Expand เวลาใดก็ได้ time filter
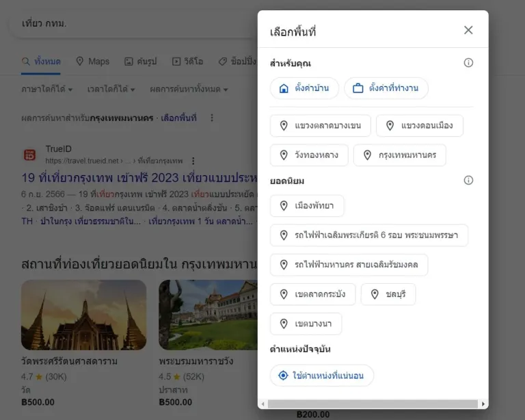Screen dimensions: 525x420 click(111, 90)
